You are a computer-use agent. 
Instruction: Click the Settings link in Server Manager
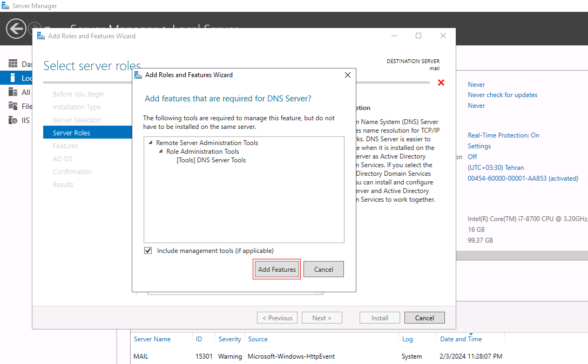tap(479, 146)
